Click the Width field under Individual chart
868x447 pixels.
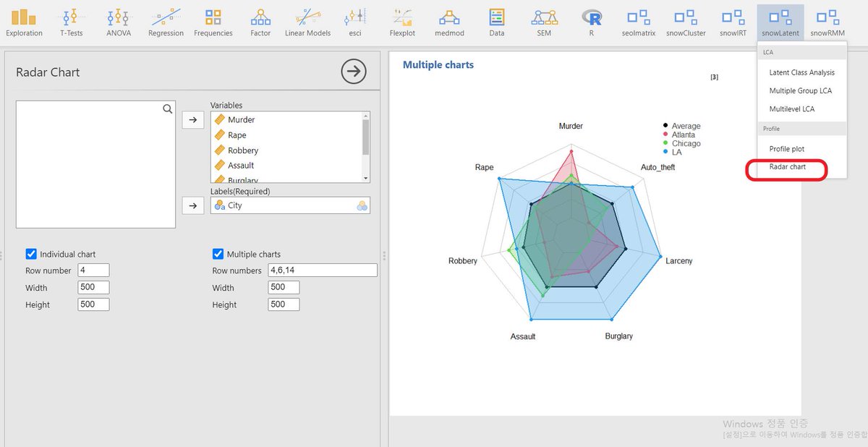(93, 287)
